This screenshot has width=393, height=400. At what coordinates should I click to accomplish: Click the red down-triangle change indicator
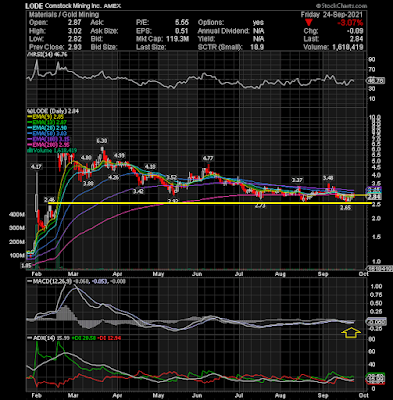click(309, 23)
